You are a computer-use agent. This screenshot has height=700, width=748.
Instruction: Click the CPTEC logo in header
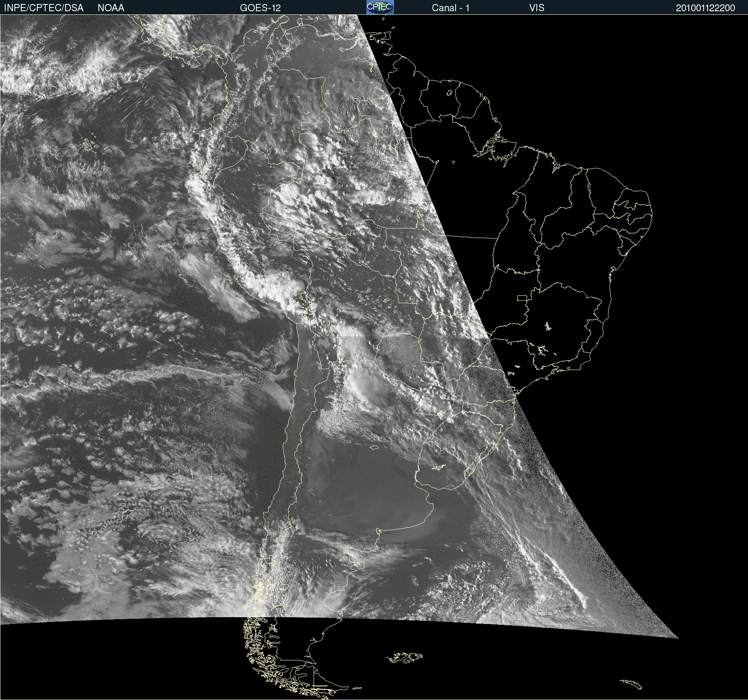[380, 7]
